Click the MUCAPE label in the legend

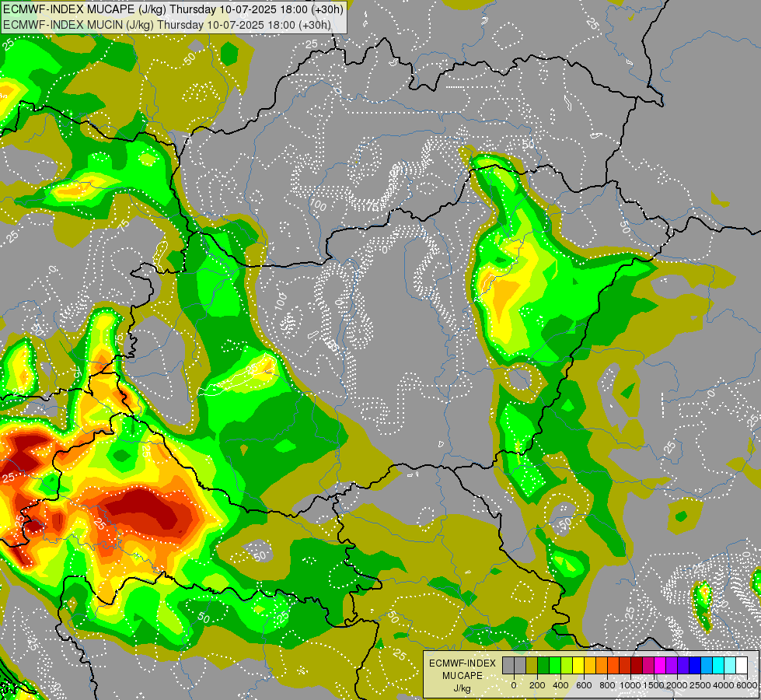(463, 676)
